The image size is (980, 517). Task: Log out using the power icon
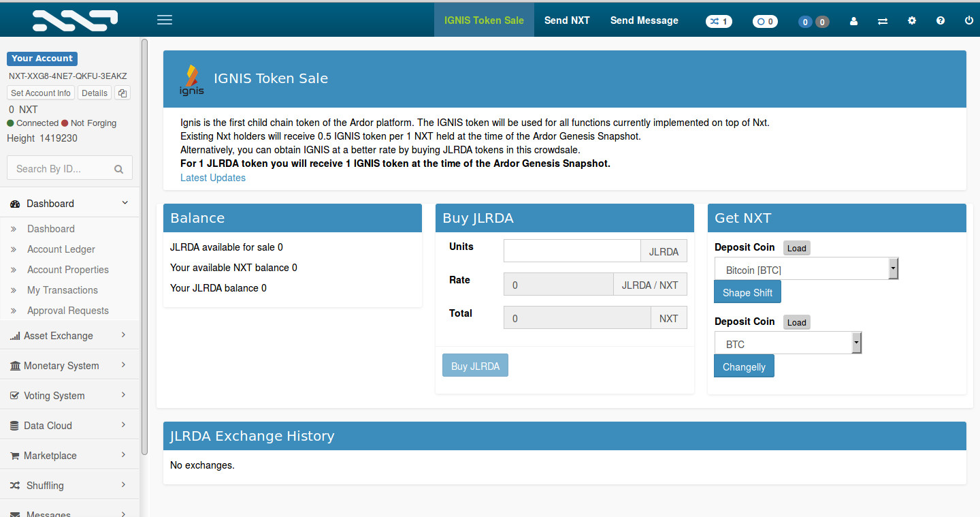[969, 21]
